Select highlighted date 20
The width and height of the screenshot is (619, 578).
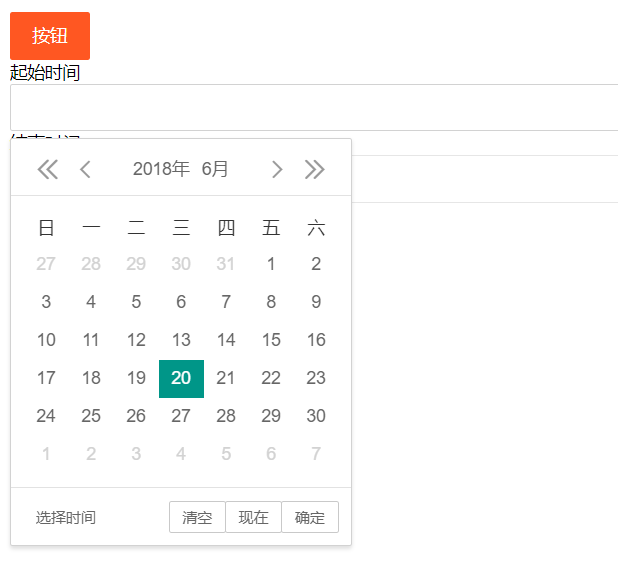pos(181,378)
